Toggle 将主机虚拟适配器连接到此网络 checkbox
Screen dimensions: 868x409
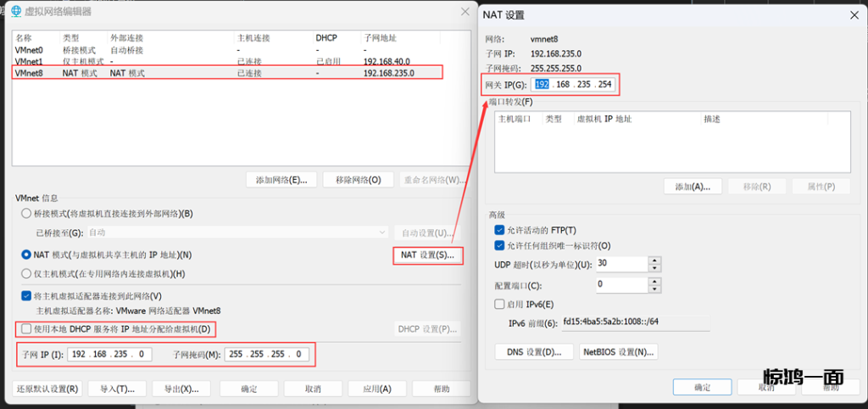[x=27, y=296]
